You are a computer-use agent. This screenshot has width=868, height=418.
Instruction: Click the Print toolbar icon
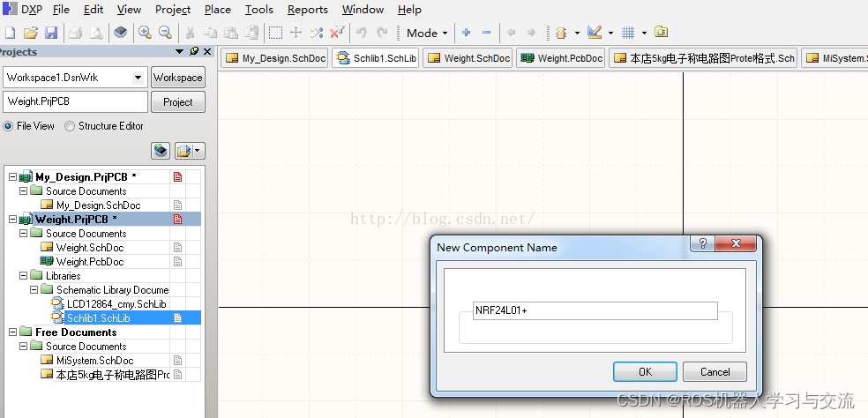click(x=75, y=33)
